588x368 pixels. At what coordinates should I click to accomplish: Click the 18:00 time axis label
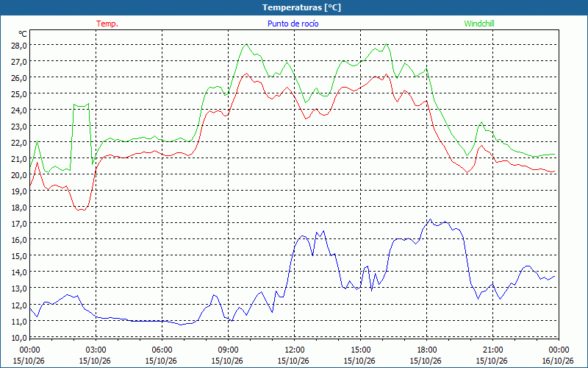[426, 350]
